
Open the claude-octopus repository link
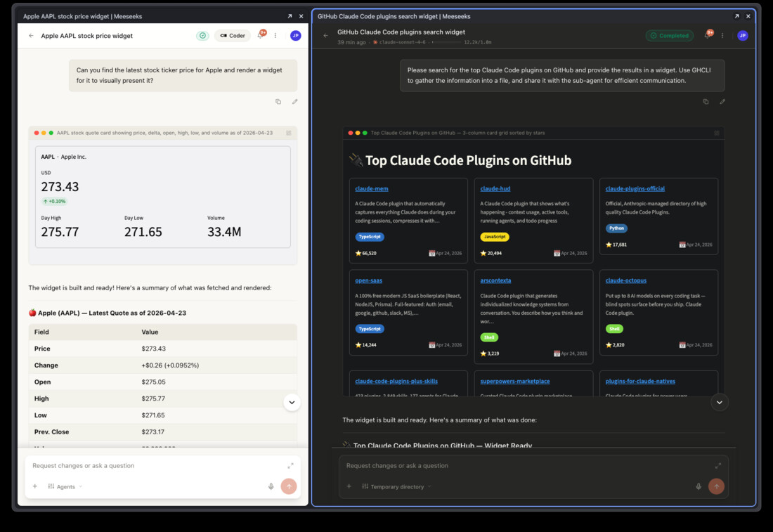point(625,280)
